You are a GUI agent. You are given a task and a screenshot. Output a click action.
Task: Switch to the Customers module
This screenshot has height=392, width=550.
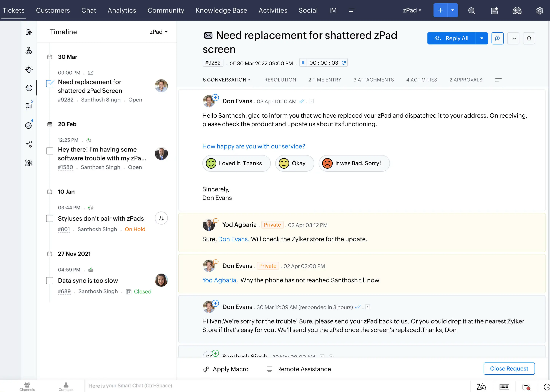53,10
